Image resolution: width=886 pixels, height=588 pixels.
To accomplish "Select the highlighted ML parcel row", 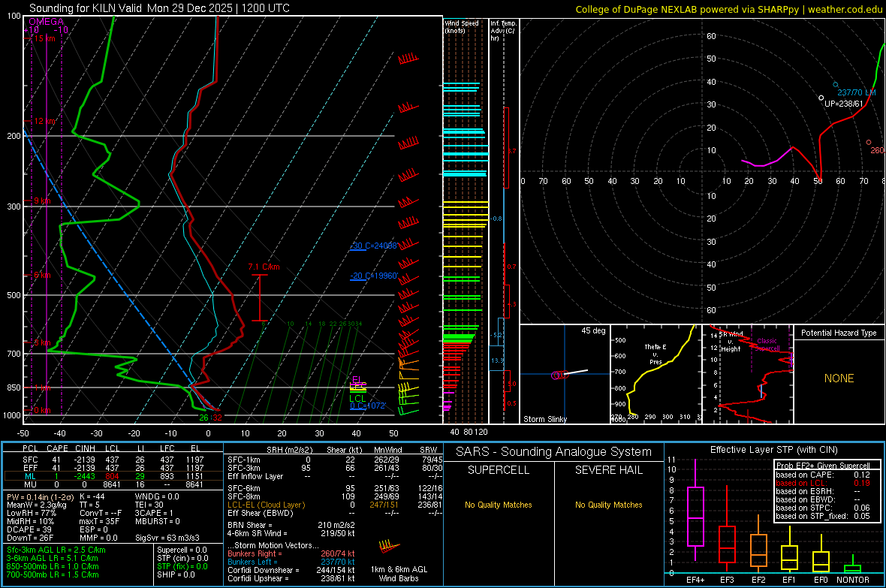I will tap(113, 477).
